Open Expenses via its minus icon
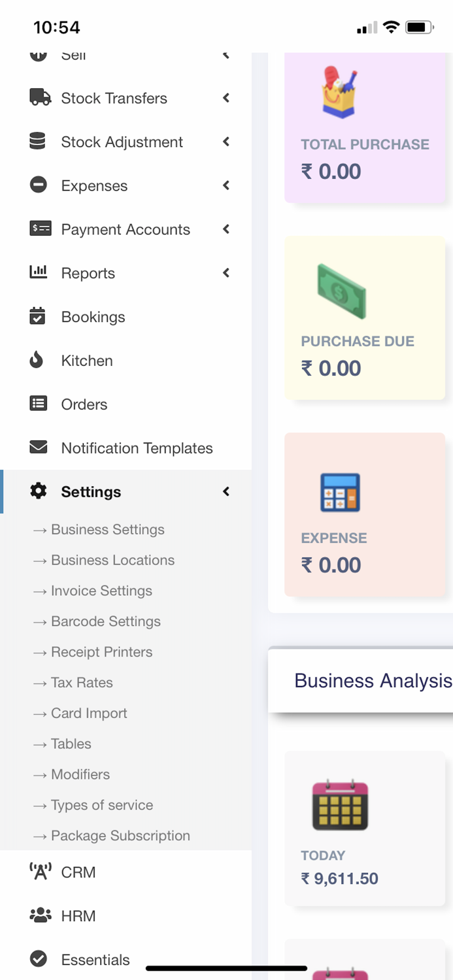Image resolution: width=453 pixels, height=980 pixels. click(39, 186)
